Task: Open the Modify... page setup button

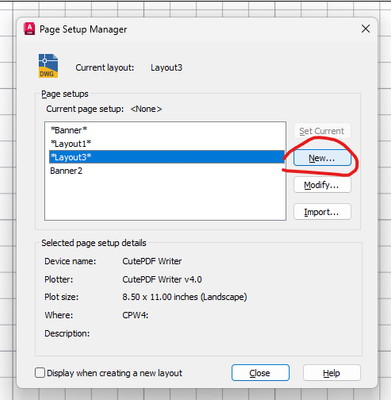Action: [x=322, y=185]
